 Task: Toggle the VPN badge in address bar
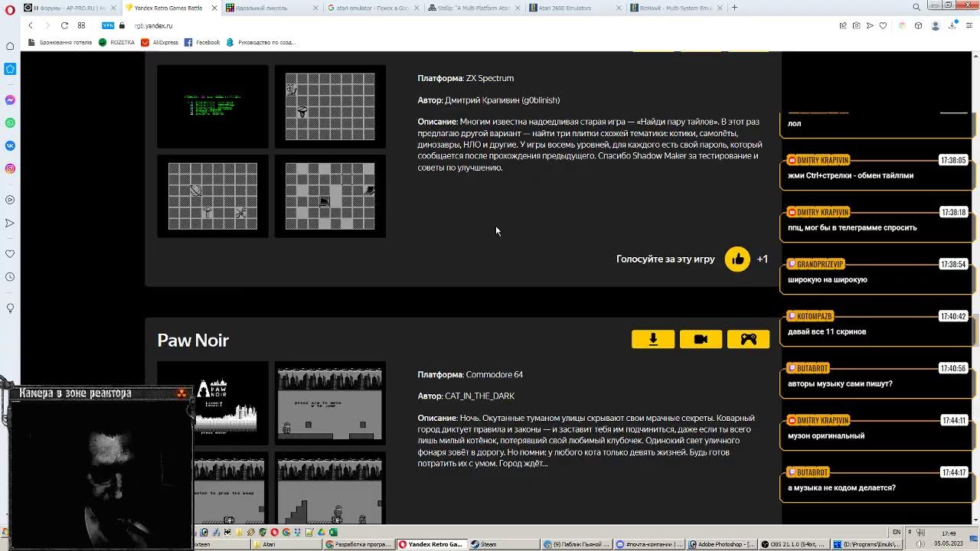point(108,25)
